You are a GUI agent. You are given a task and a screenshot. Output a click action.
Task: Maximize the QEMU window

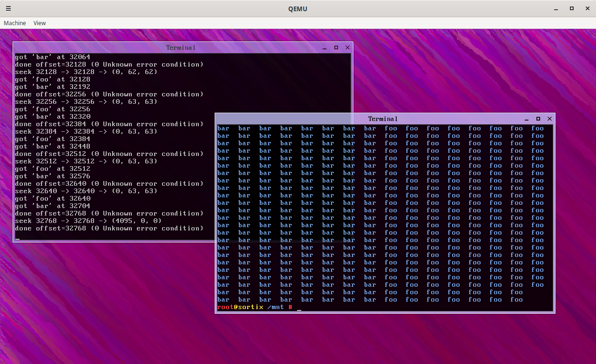tap(572, 8)
